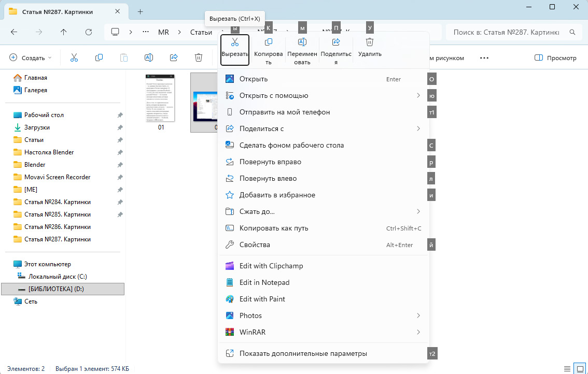
Task: Click the search field Поиск в: Статья №287
Action: pyautogui.click(x=506, y=32)
